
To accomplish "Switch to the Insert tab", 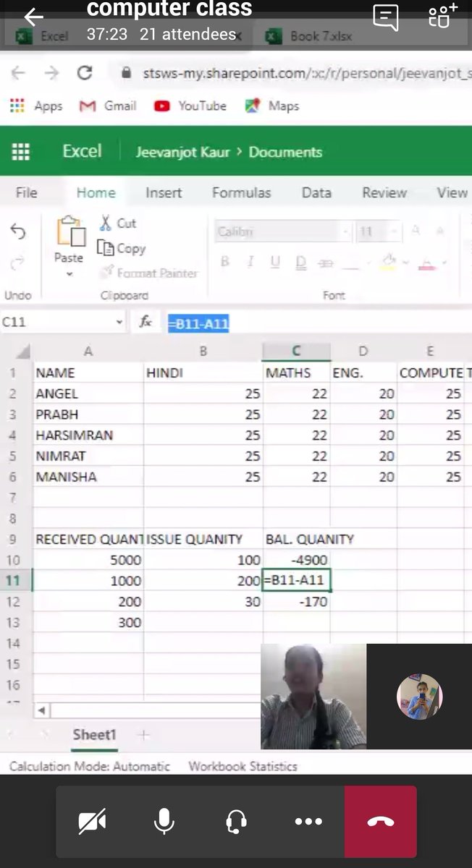I will (x=164, y=192).
